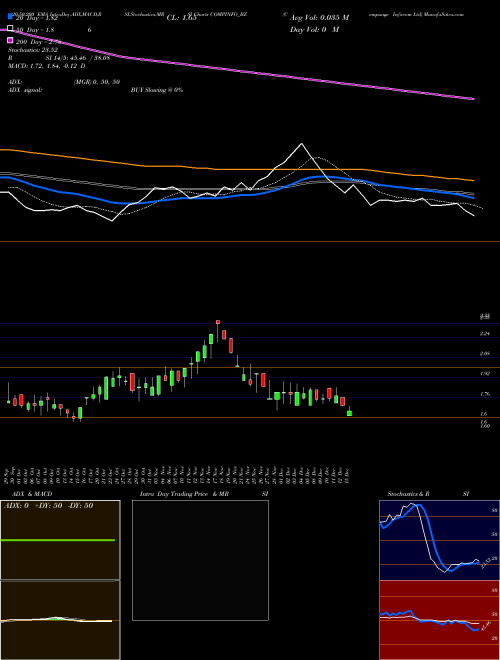Viewport: 500px width, 660px height.
Task: Click the 'Avg Vol: 0.035 M' text
Action: [x=319, y=18]
